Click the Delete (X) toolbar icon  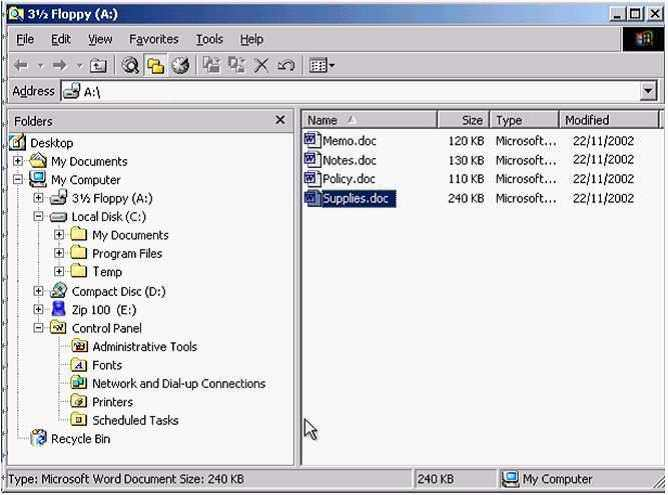[x=261, y=66]
